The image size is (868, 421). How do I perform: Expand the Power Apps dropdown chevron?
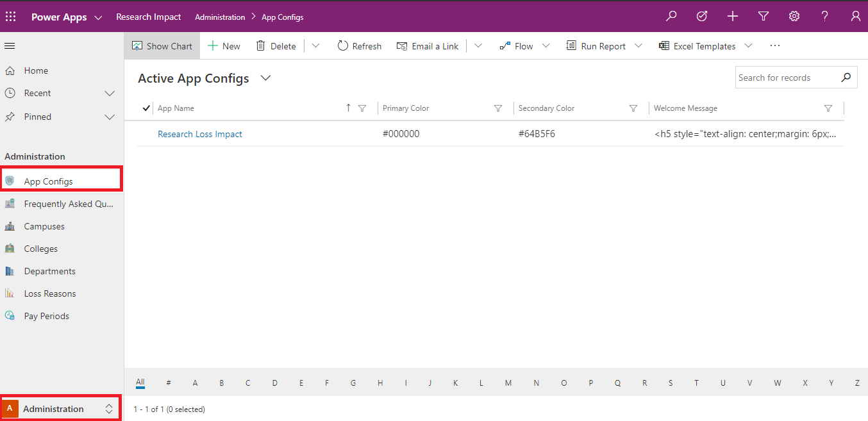pos(98,17)
